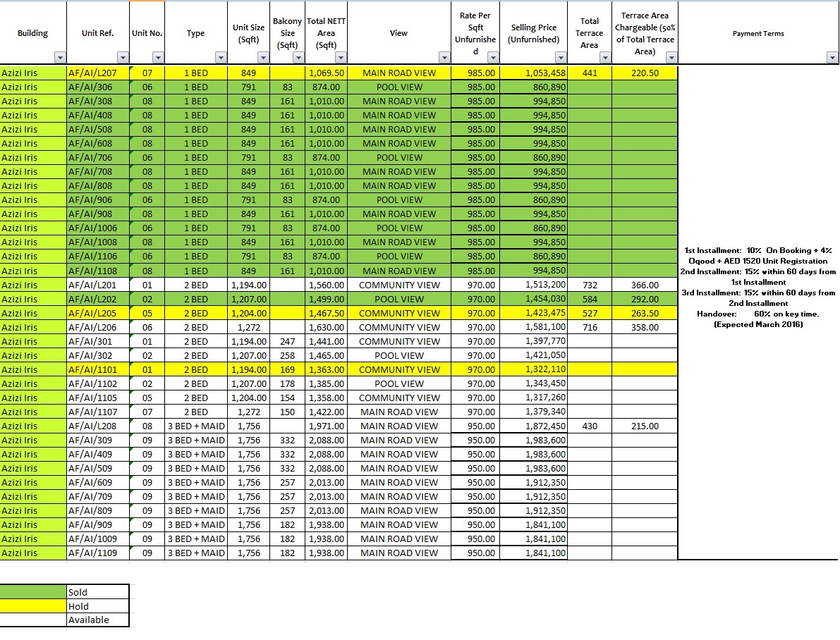Select total NETT area cell 1,069.50
This screenshot has width=840, height=640.
point(327,73)
